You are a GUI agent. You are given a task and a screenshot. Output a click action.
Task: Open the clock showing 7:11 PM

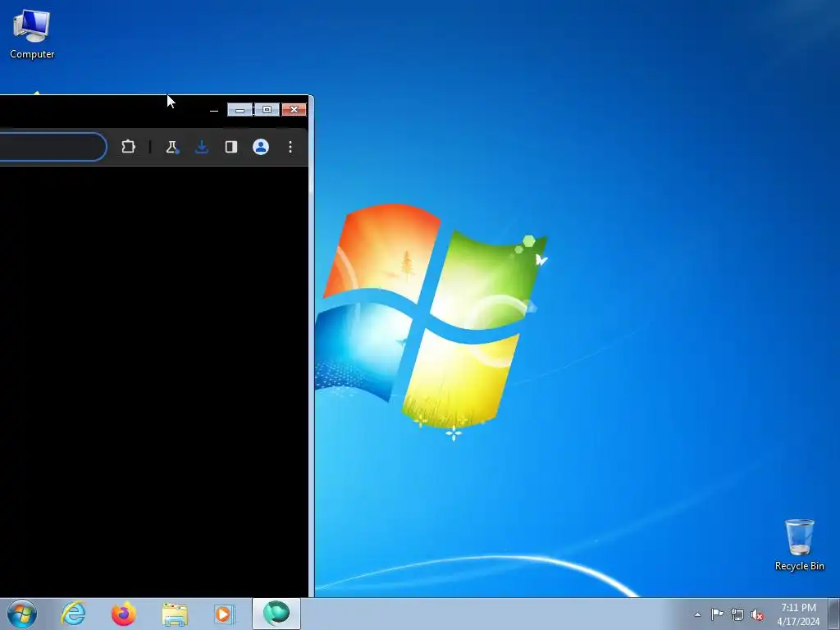coord(798,614)
